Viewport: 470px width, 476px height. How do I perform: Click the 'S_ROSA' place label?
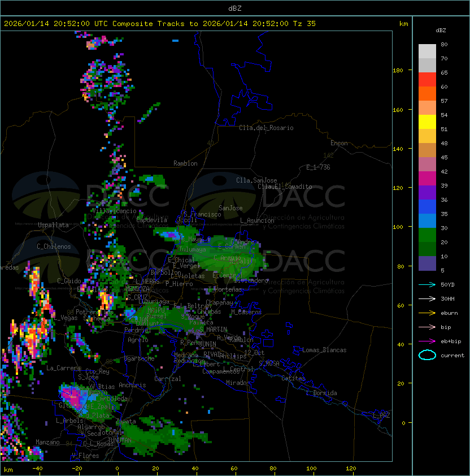pos(269,364)
